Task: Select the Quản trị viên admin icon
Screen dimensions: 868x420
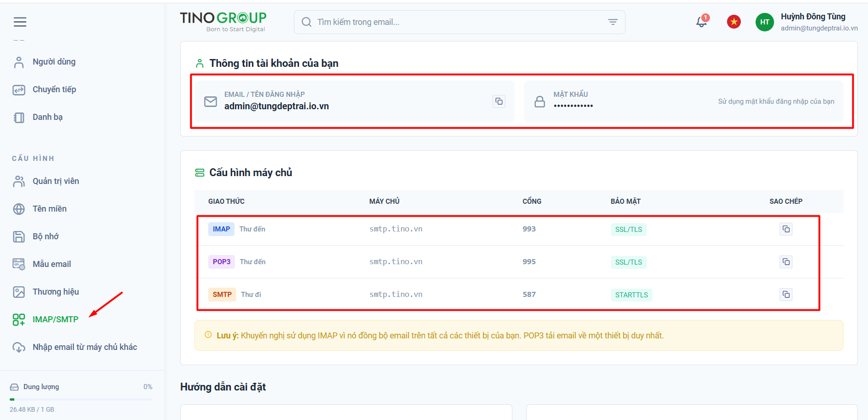Action: click(19, 181)
